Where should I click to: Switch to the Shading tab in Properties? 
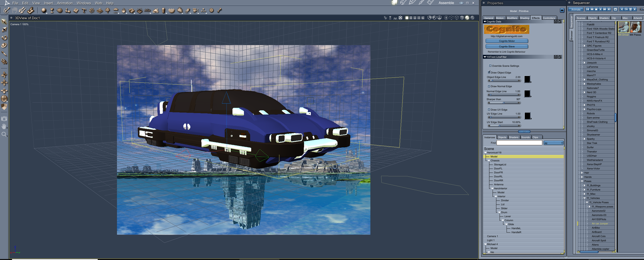coord(525,18)
